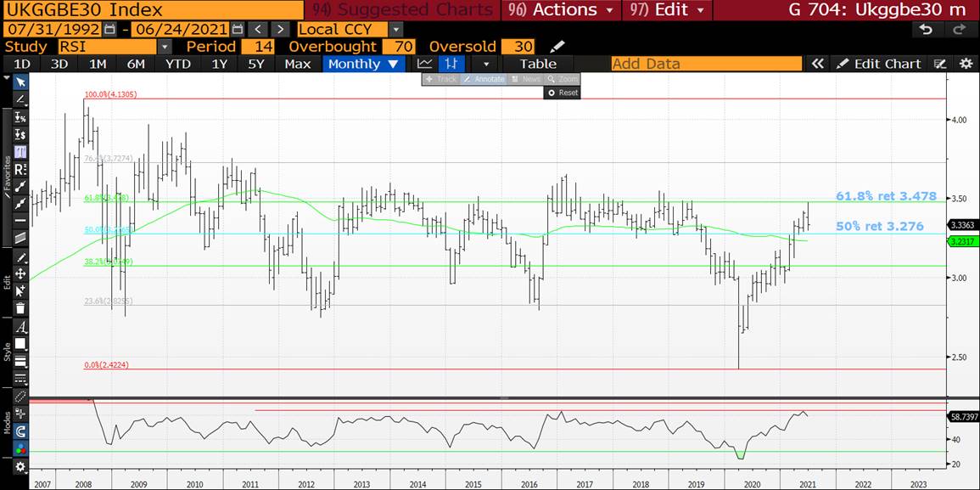This screenshot has width=980, height=490.
Task: Redo the chart action
Action: (x=959, y=30)
